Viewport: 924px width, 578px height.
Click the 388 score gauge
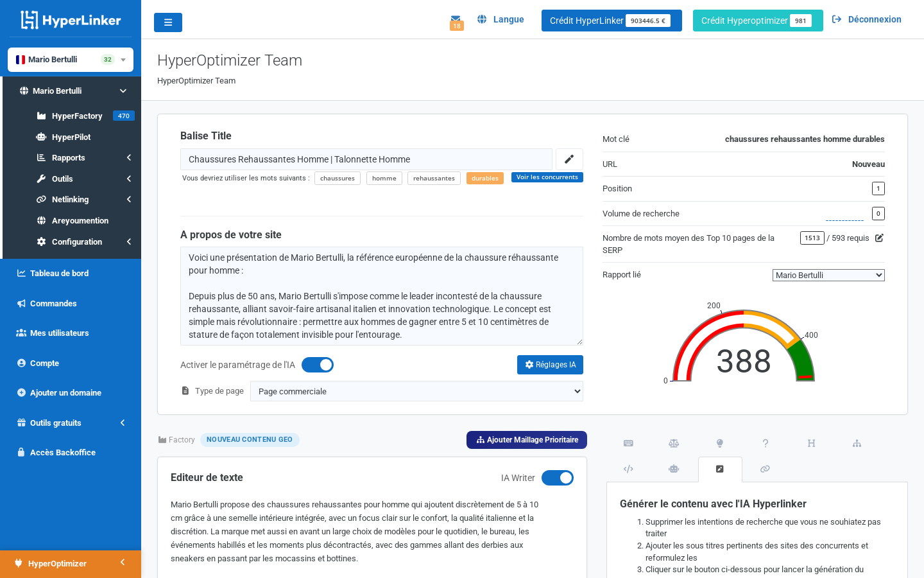coord(742,360)
